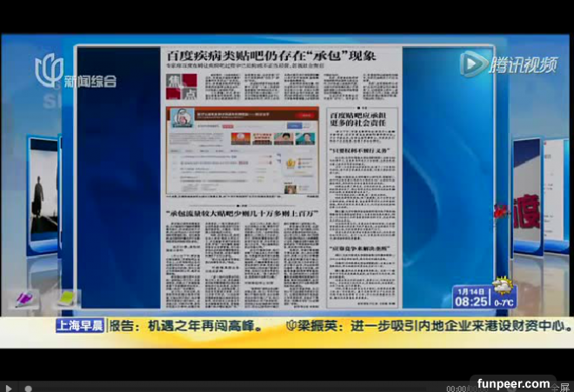
Task: Click the 08:25 clock display
Action: (x=471, y=301)
